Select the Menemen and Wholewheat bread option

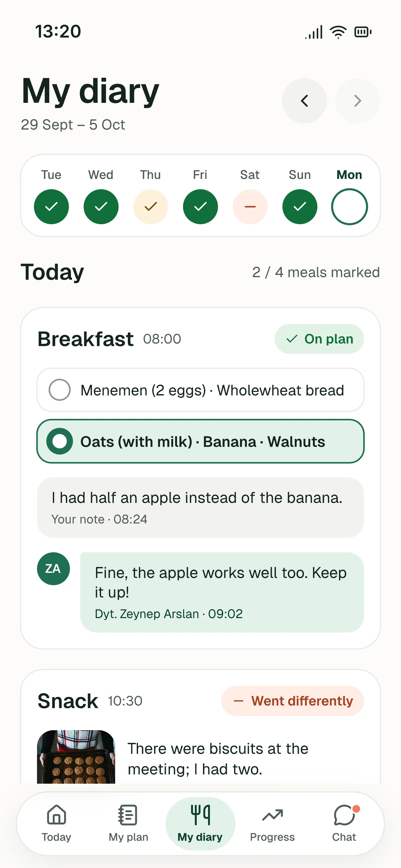click(200, 390)
